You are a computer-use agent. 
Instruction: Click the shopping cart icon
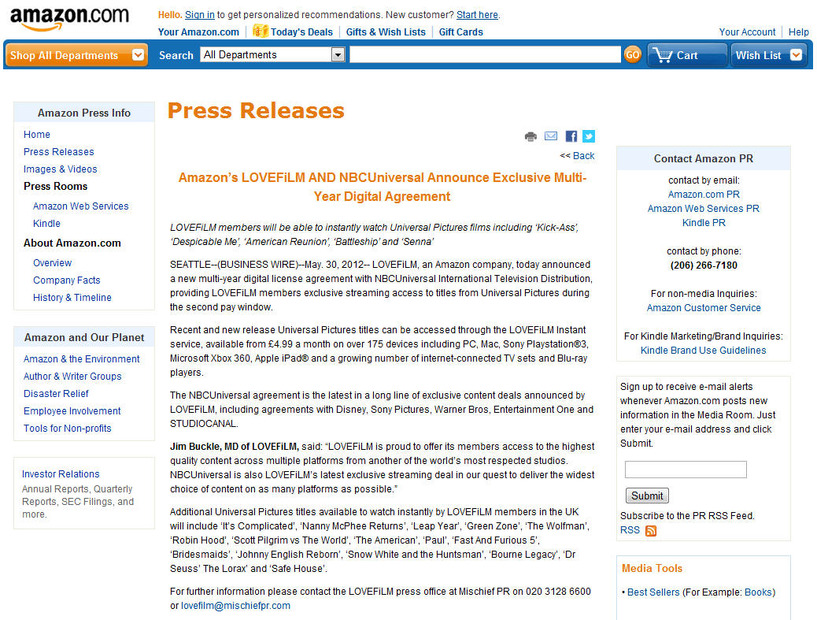point(663,55)
